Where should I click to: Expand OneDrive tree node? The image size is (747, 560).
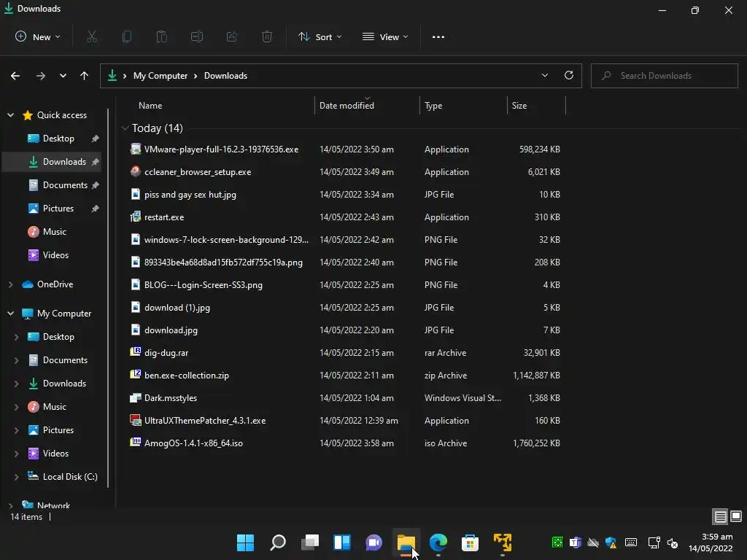click(x=10, y=284)
